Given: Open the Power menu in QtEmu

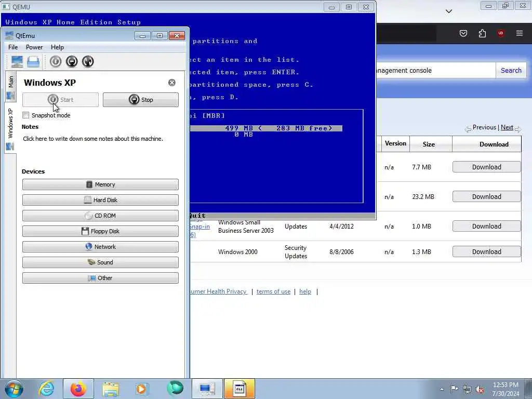Looking at the screenshot, I should click(34, 47).
